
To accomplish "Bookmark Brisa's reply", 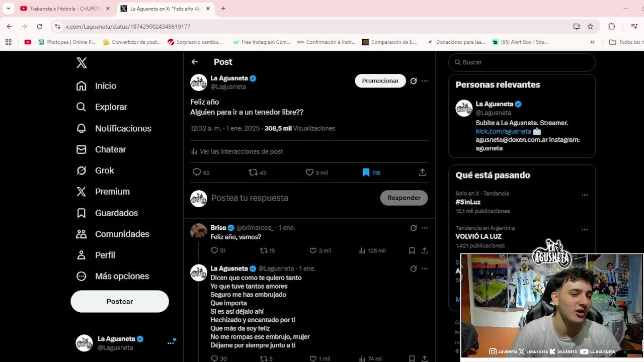I will click(412, 250).
